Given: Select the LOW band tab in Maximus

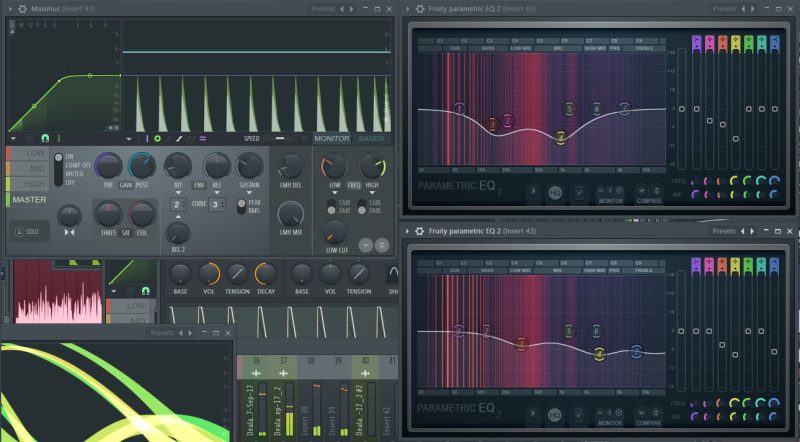Looking at the screenshot, I should pos(28,153).
